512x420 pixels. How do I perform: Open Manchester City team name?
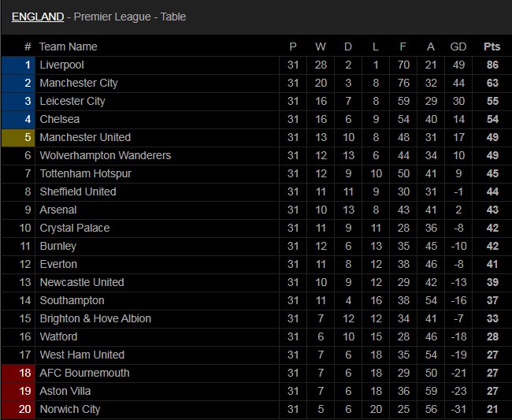coord(78,83)
